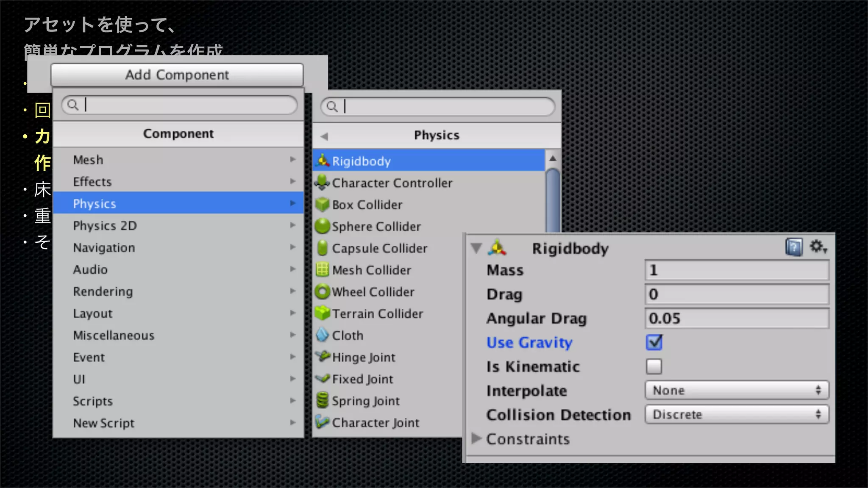The image size is (868, 488).
Task: Expand the Constraints section
Action: click(476, 438)
